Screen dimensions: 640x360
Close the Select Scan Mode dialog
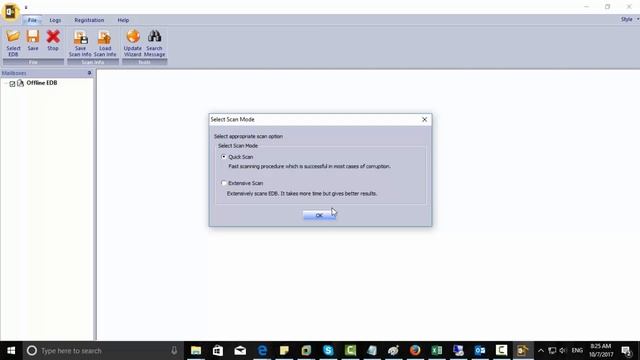coord(424,119)
